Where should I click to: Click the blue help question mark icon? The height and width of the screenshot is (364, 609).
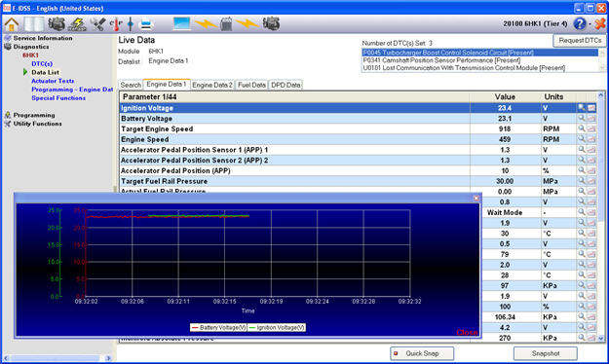click(579, 23)
